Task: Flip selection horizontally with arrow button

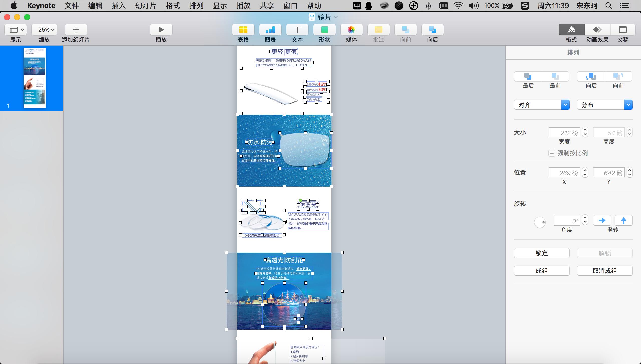Action: pos(602,221)
